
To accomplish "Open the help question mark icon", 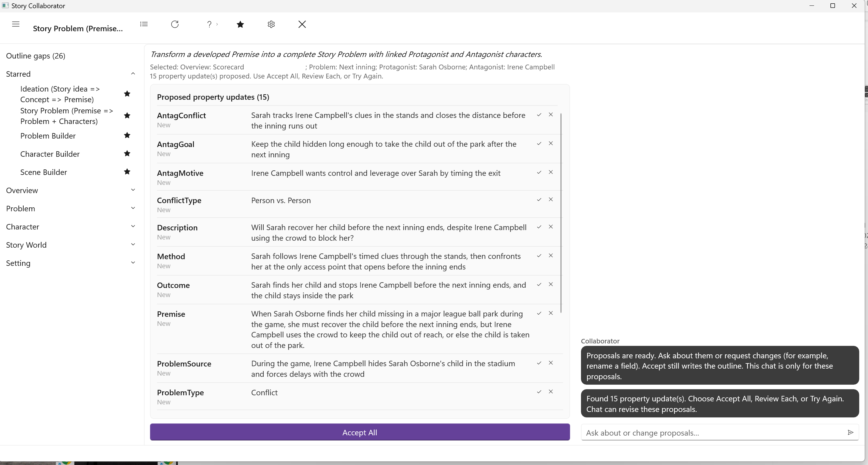I will point(209,24).
